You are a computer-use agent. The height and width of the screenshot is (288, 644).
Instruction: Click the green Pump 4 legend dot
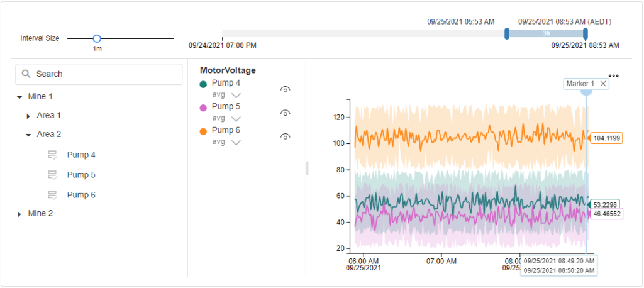(203, 84)
